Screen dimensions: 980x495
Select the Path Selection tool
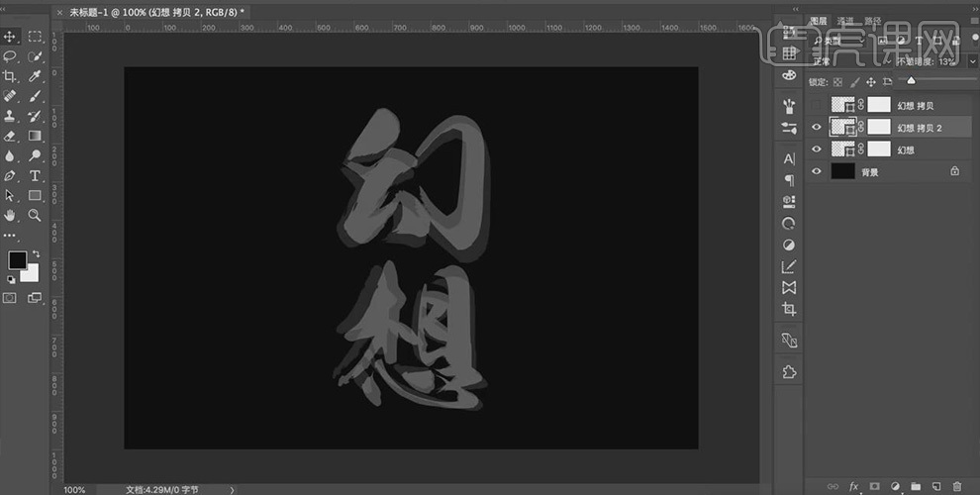9,196
